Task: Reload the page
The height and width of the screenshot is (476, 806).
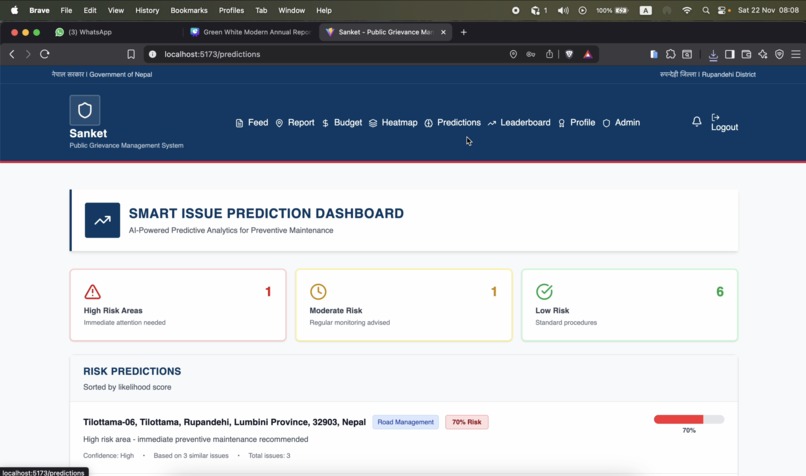Action: (x=45, y=54)
